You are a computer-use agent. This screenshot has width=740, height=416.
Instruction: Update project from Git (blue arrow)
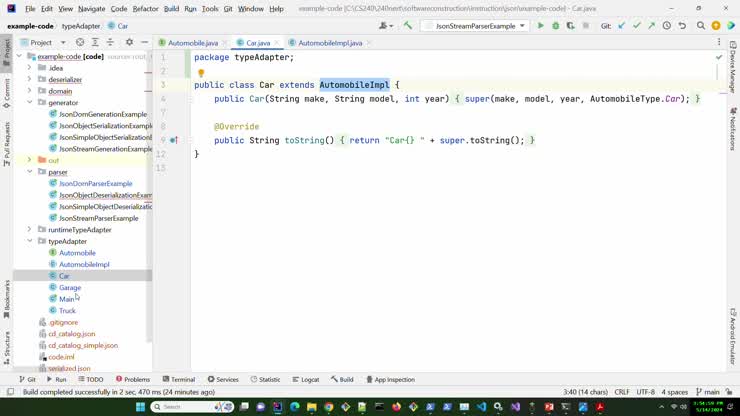622,26
